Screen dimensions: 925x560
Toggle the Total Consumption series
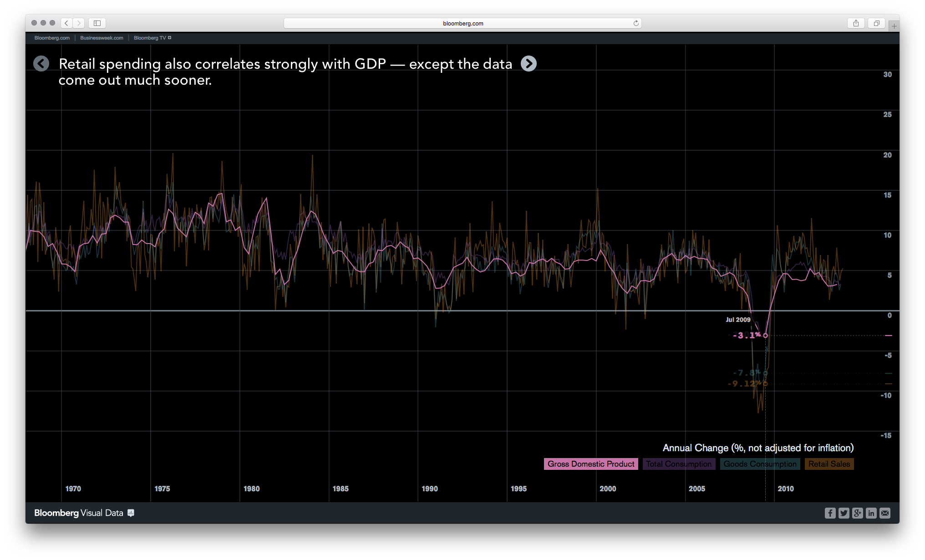pos(679,464)
